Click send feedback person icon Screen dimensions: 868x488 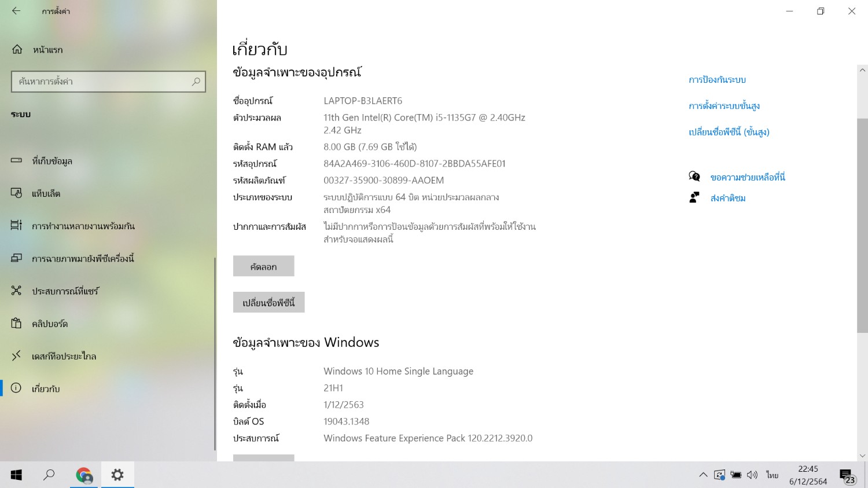click(x=694, y=197)
